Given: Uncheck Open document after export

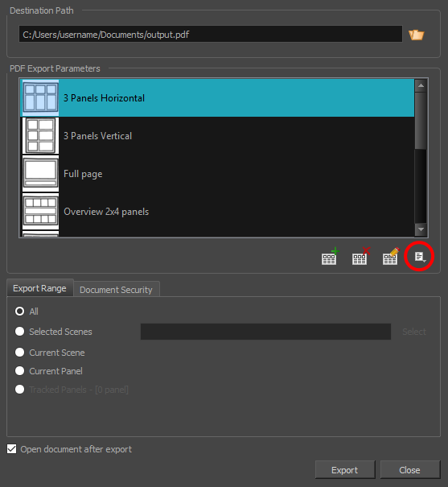Looking at the screenshot, I should tap(12, 449).
